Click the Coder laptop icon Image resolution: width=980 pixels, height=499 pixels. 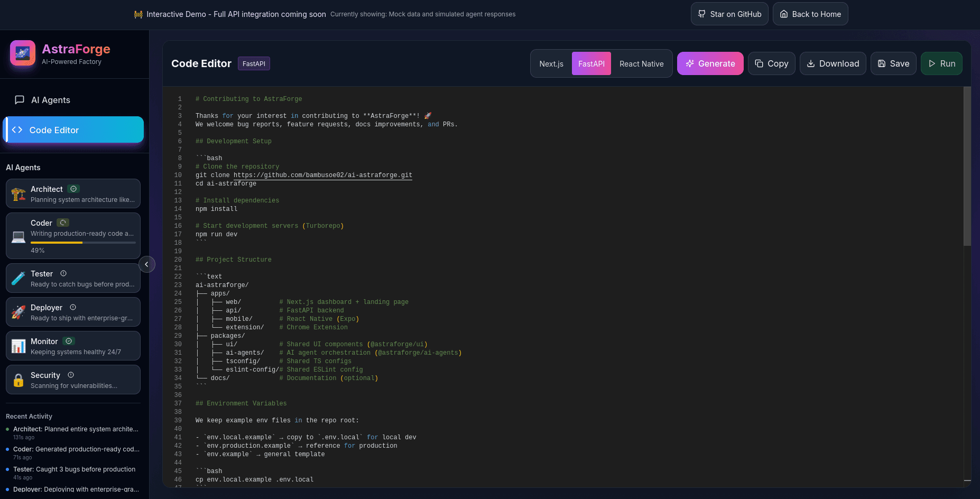(x=19, y=236)
